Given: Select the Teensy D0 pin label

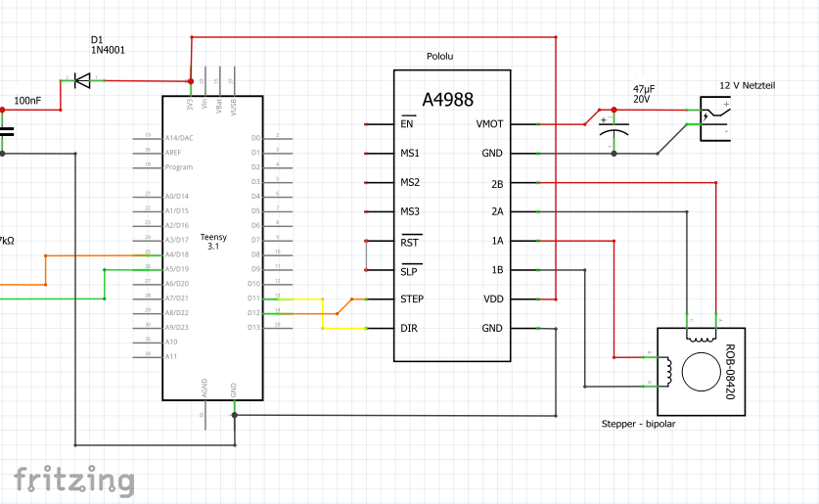Looking at the screenshot, I should coord(255,138).
